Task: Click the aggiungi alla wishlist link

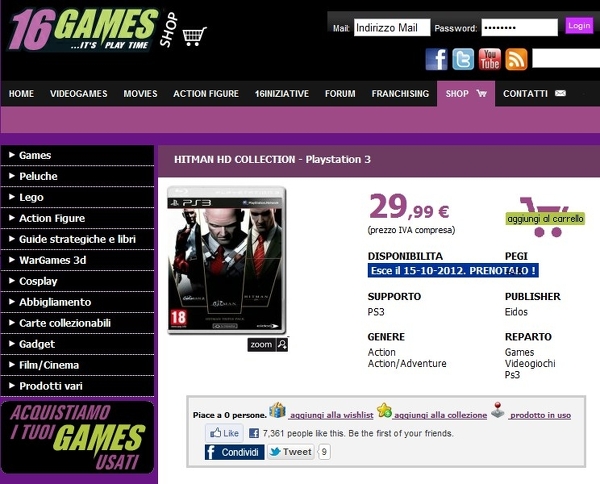Action: click(x=331, y=415)
